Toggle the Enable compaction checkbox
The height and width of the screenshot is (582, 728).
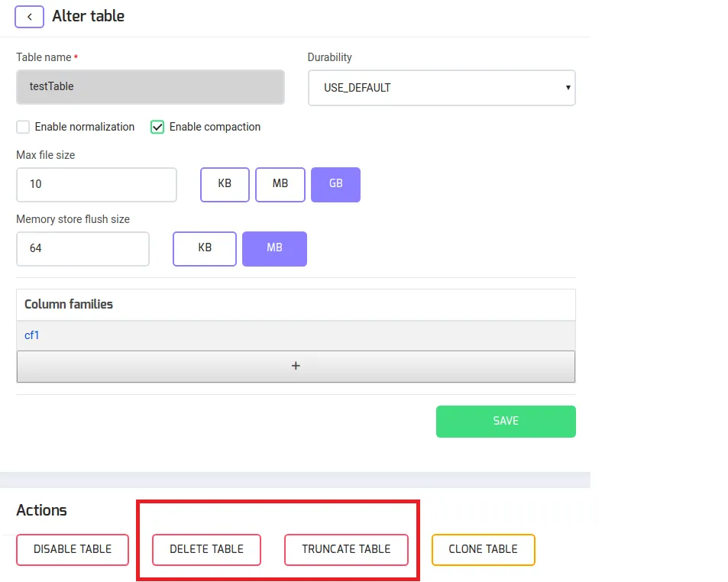click(x=157, y=127)
